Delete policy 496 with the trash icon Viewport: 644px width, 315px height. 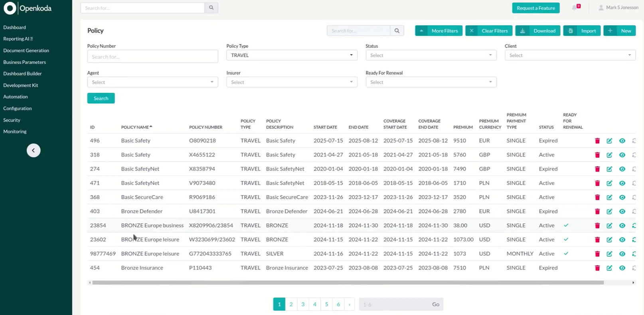click(597, 141)
